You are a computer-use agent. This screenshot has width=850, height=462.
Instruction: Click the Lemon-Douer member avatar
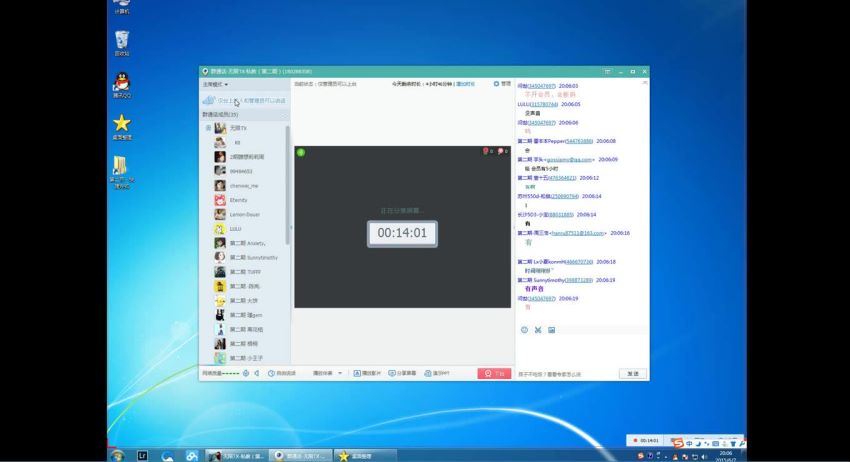pos(220,214)
